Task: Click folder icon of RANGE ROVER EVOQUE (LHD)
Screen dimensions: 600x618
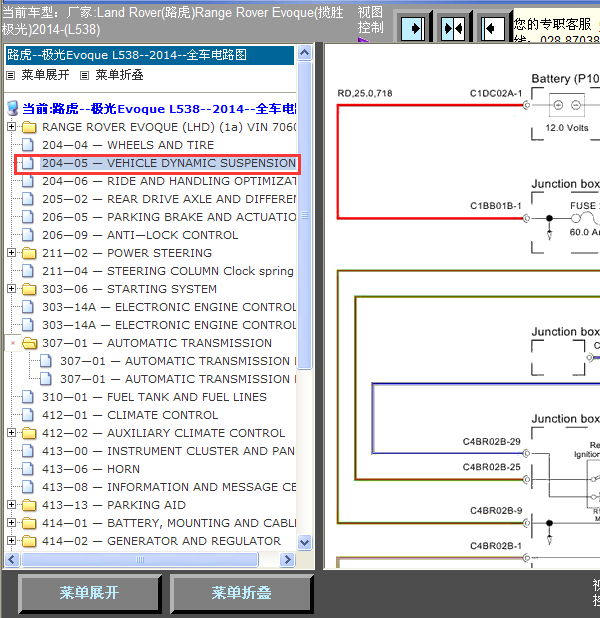Action: [x=29, y=127]
